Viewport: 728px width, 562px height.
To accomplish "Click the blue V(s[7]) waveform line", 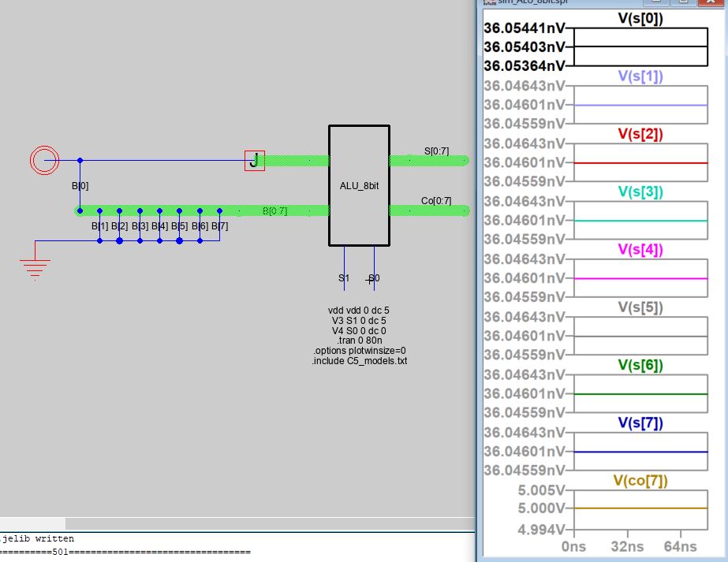I will [x=640, y=452].
